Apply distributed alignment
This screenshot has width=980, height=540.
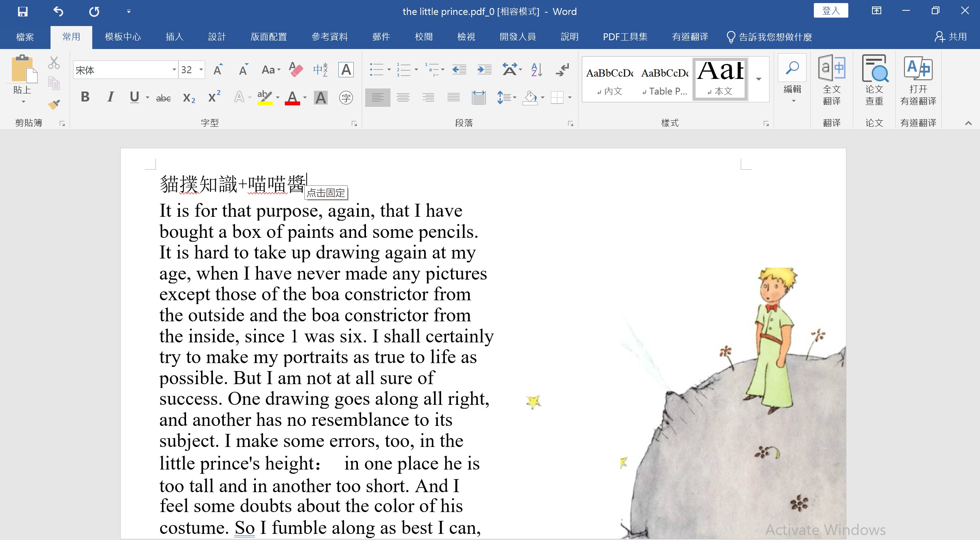tap(479, 98)
